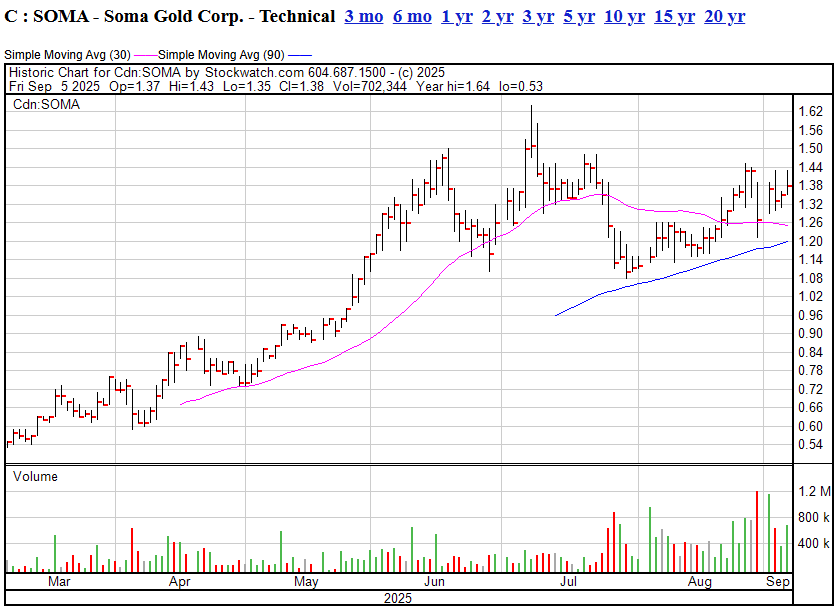Click the 0.96 price axis label

click(x=811, y=315)
